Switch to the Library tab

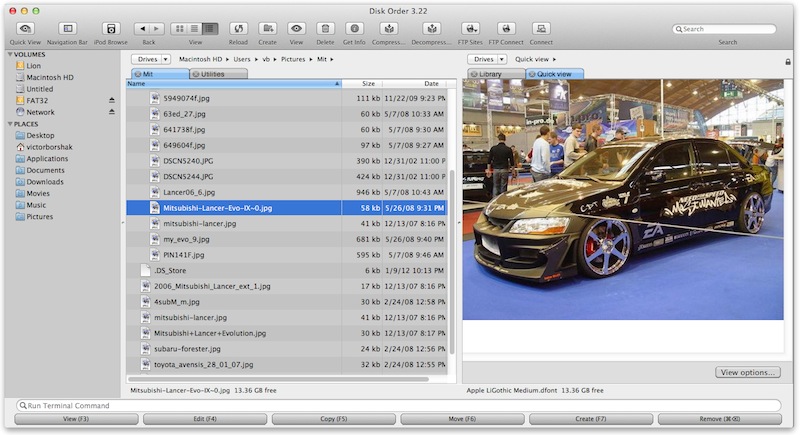(490, 74)
